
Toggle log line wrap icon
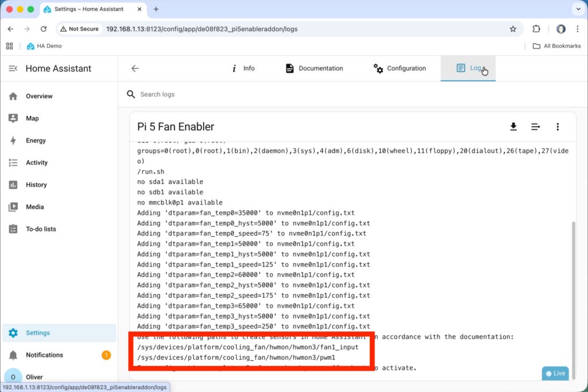[535, 126]
